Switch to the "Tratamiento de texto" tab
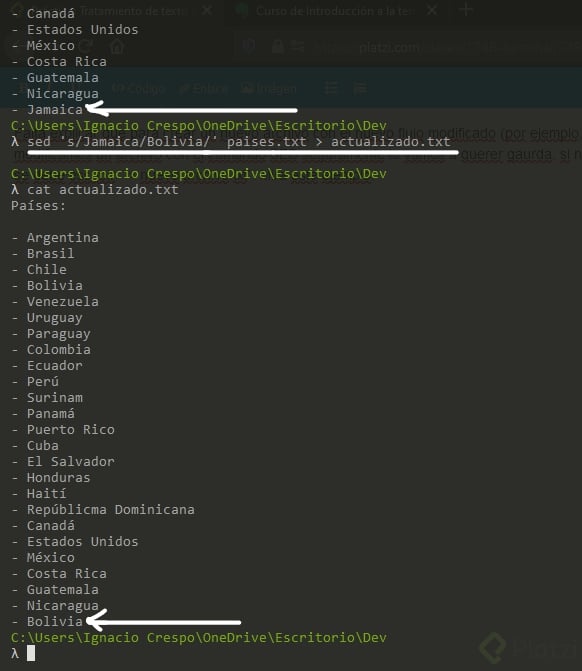The width and height of the screenshot is (582, 671). click(133, 11)
